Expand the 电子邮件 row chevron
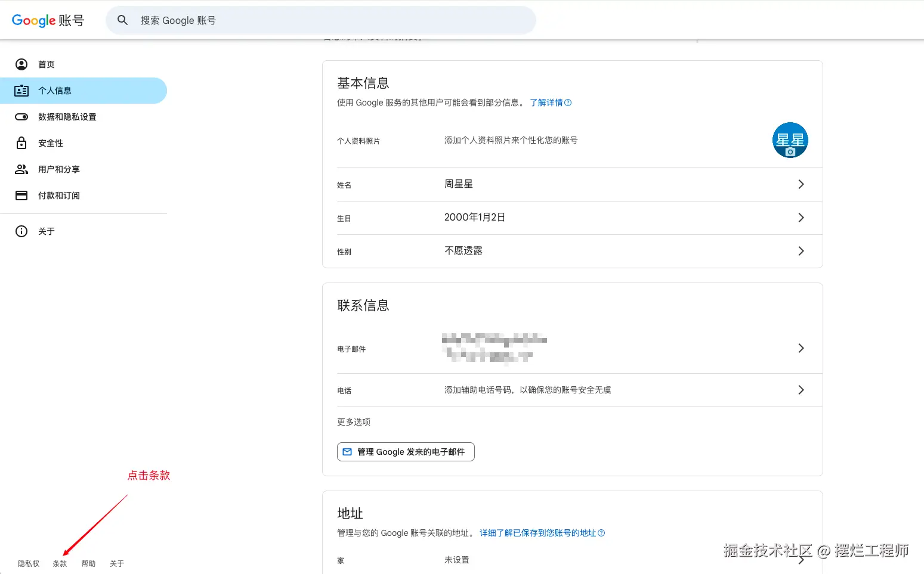924x574 pixels. (x=801, y=348)
